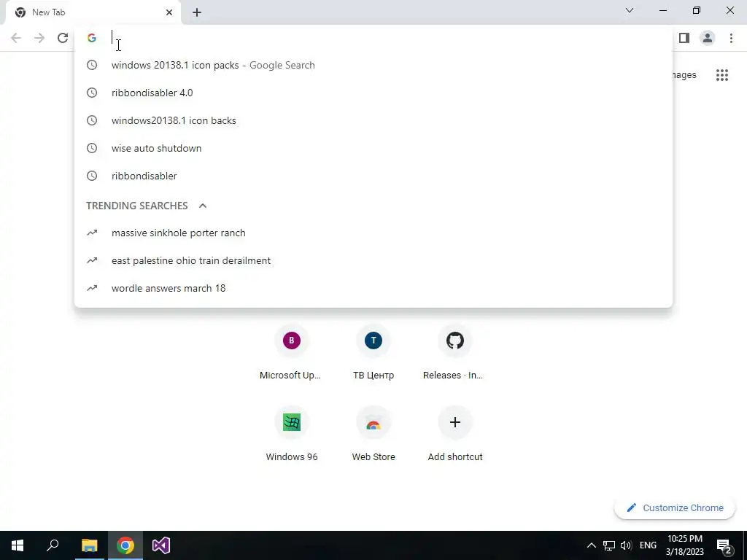Select the New Tab tab
747x560 pixels.
click(93, 12)
